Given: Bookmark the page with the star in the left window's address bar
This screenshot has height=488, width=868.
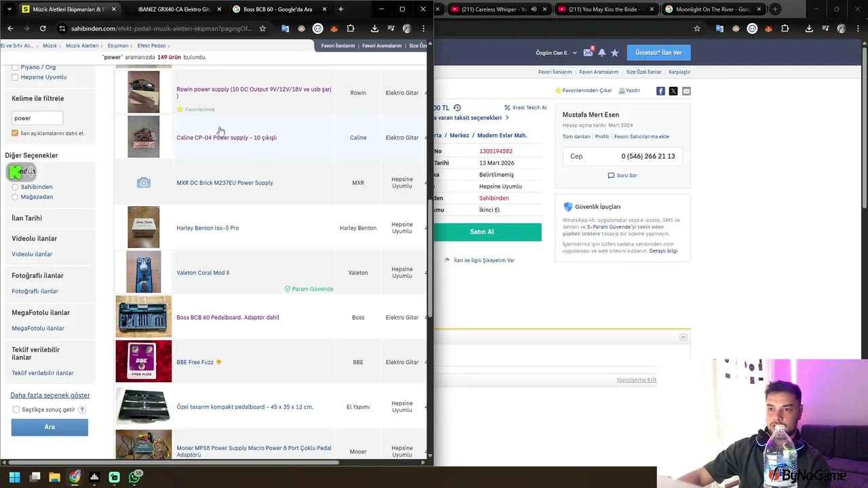Looking at the screenshot, I should point(262,28).
